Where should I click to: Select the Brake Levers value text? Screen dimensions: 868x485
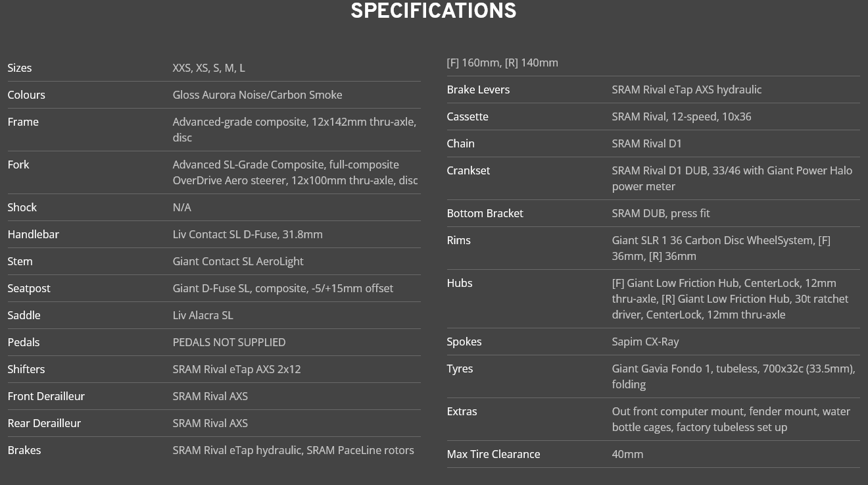(x=687, y=89)
